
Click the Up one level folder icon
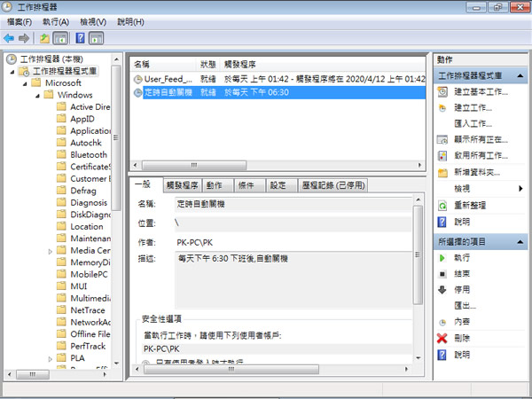[x=44, y=38]
